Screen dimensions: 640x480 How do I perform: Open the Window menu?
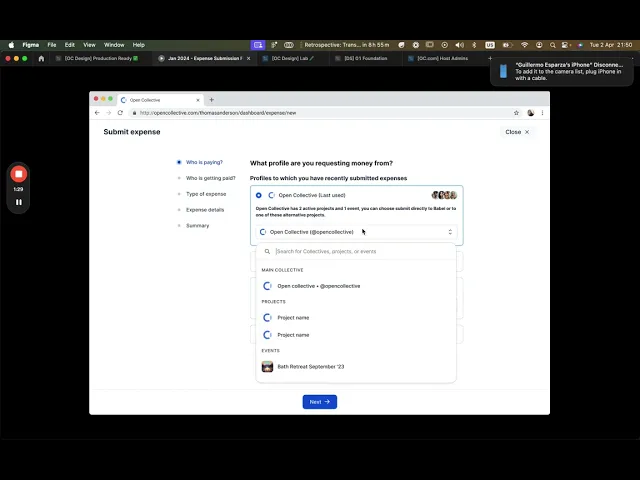point(114,45)
